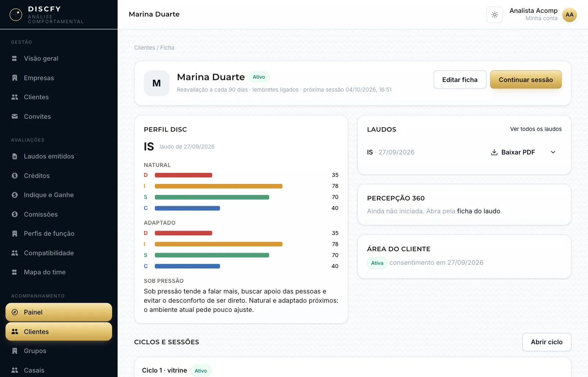
Task: Select the Compatibilidade menu item
Action: tap(59, 253)
